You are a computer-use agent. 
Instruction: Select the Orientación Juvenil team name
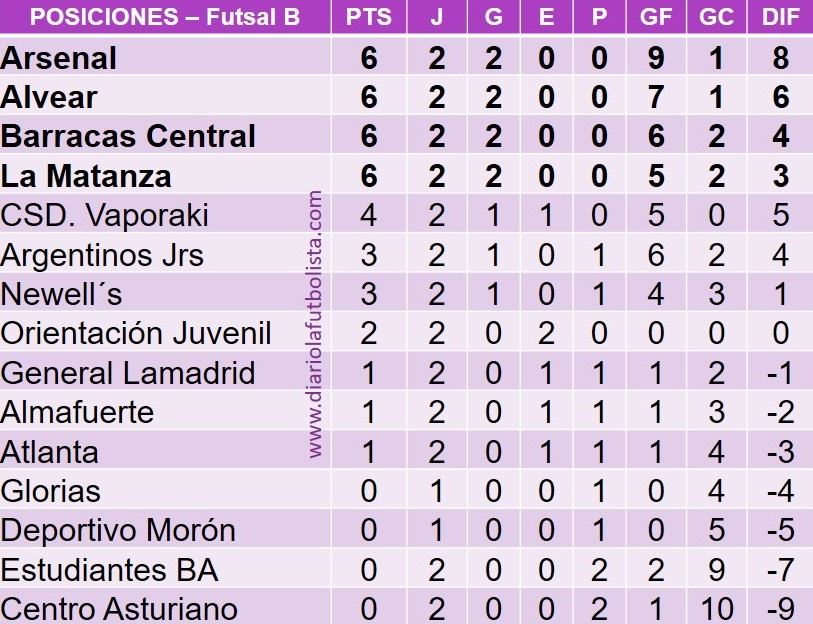136,333
